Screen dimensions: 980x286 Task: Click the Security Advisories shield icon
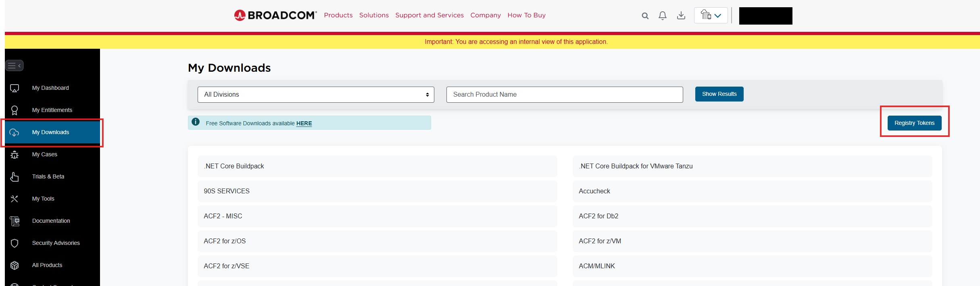(x=15, y=243)
